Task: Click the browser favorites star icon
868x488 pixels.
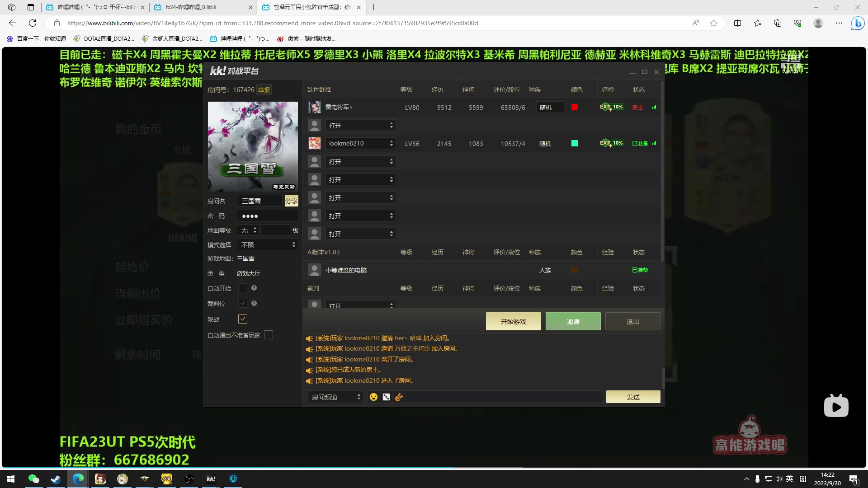Action: [x=714, y=23]
